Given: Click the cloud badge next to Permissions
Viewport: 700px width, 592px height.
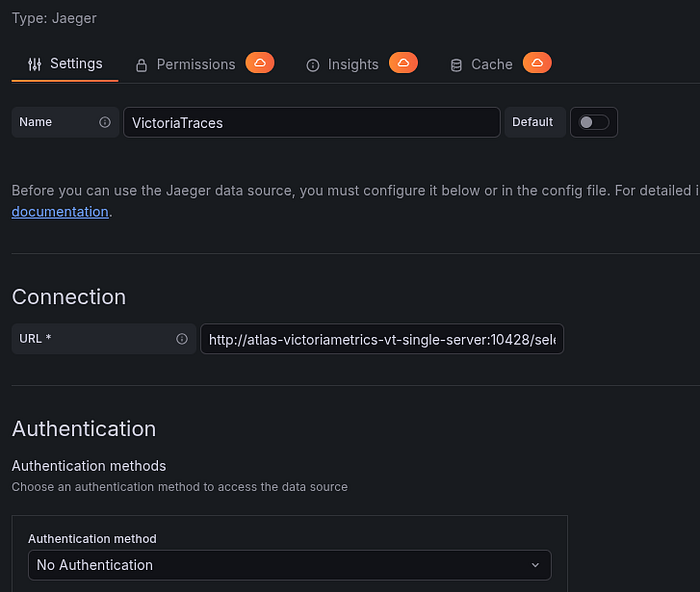Looking at the screenshot, I should (260, 63).
